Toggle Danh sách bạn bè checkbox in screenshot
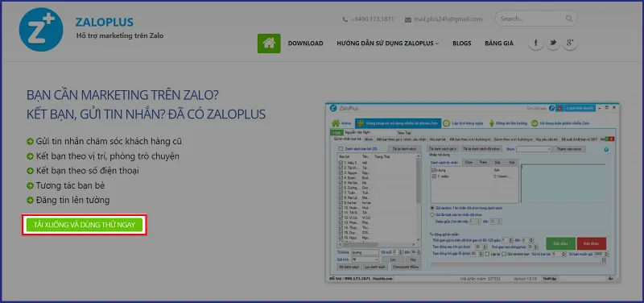The width and height of the screenshot is (644, 303). click(x=341, y=149)
